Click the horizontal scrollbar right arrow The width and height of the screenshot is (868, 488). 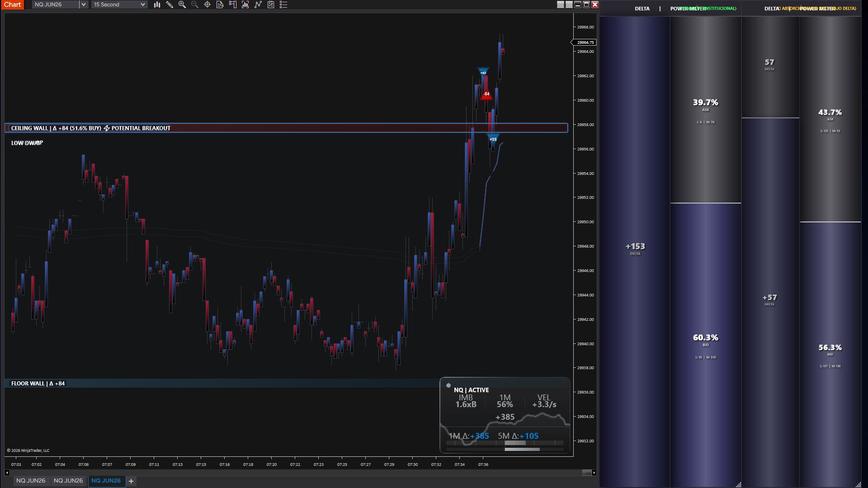click(x=594, y=473)
